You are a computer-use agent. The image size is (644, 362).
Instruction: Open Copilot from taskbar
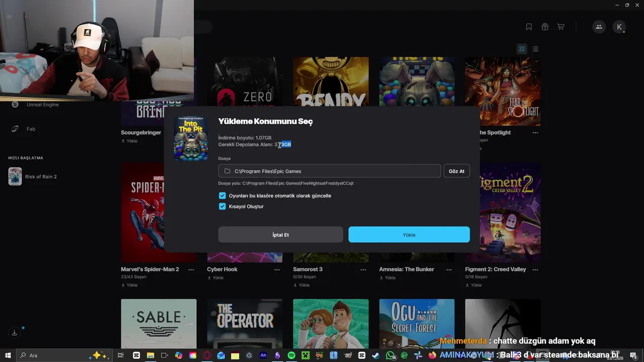coord(179,355)
